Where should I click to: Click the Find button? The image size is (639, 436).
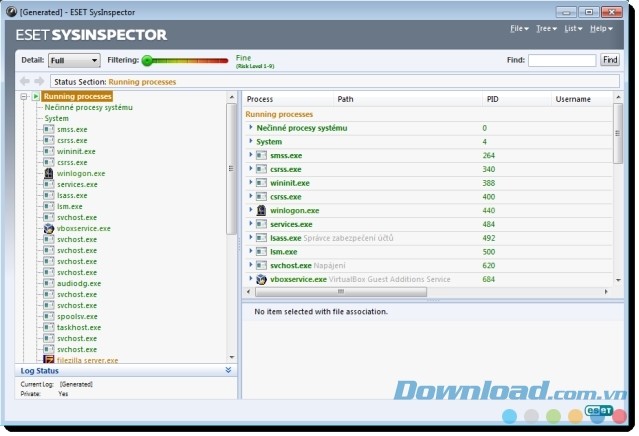[610, 60]
